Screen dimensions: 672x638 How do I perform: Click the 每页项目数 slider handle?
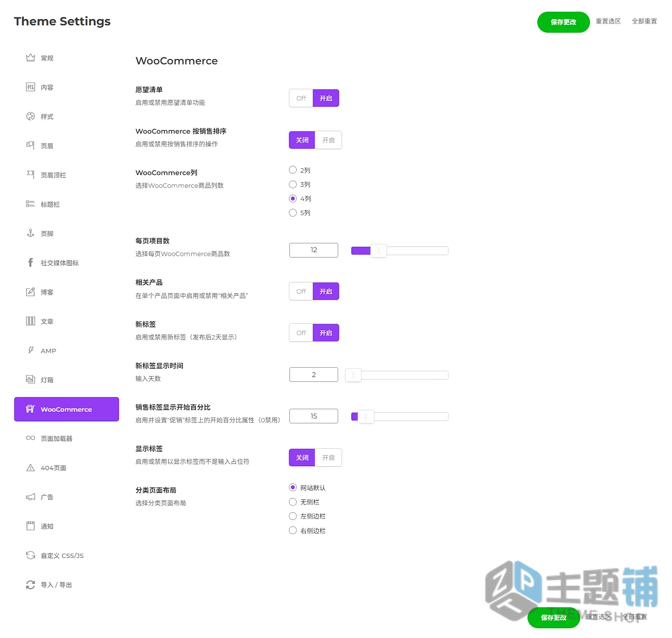pos(378,251)
